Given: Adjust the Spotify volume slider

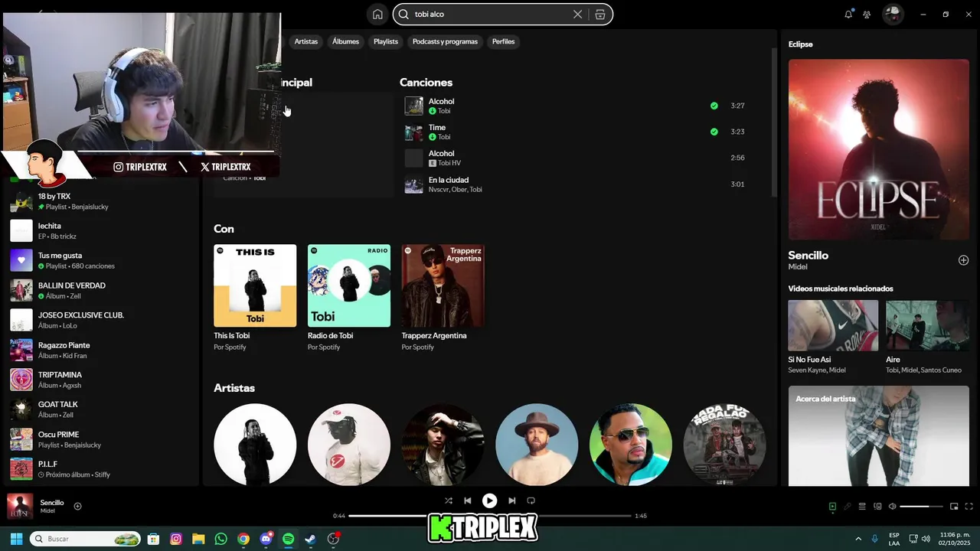Looking at the screenshot, I should (921, 506).
